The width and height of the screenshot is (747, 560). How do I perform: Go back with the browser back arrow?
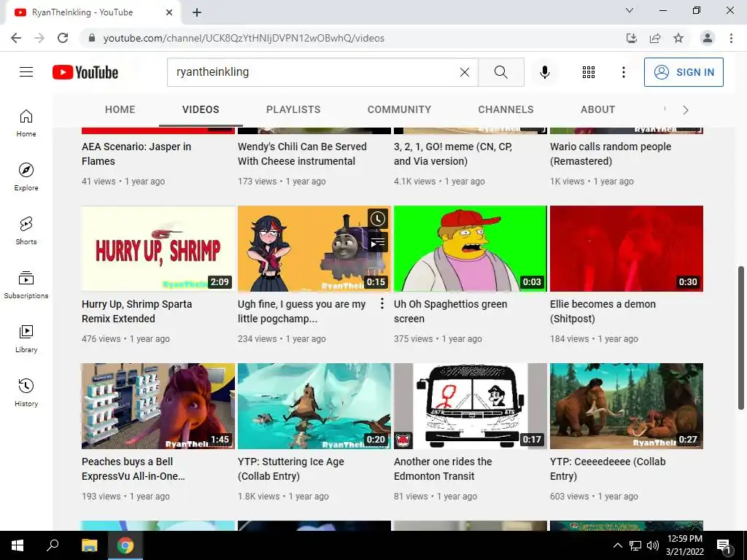pos(16,38)
